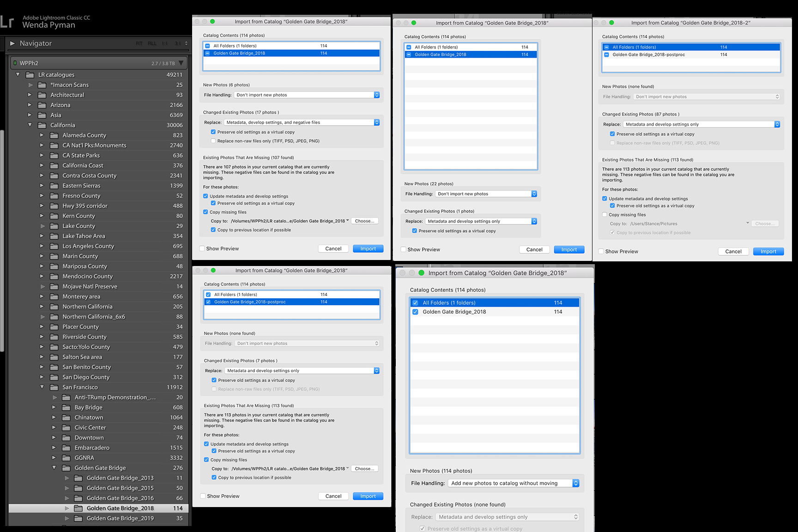The height and width of the screenshot is (532, 798).
Task: Click the Placer County folder icon
Action: (x=54, y=327)
